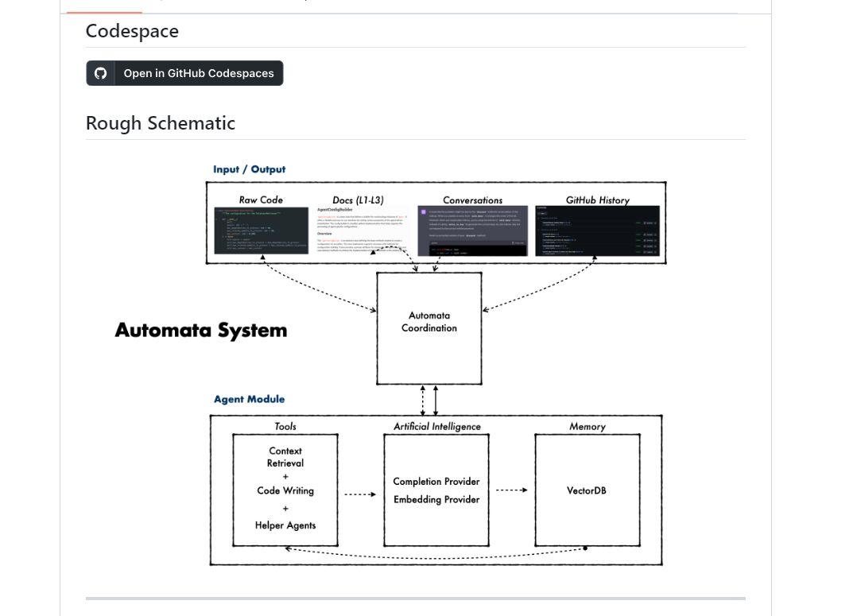Image resolution: width=861 pixels, height=616 pixels.
Task: Click the Docs (L1-L3) label
Action: pyautogui.click(x=358, y=200)
